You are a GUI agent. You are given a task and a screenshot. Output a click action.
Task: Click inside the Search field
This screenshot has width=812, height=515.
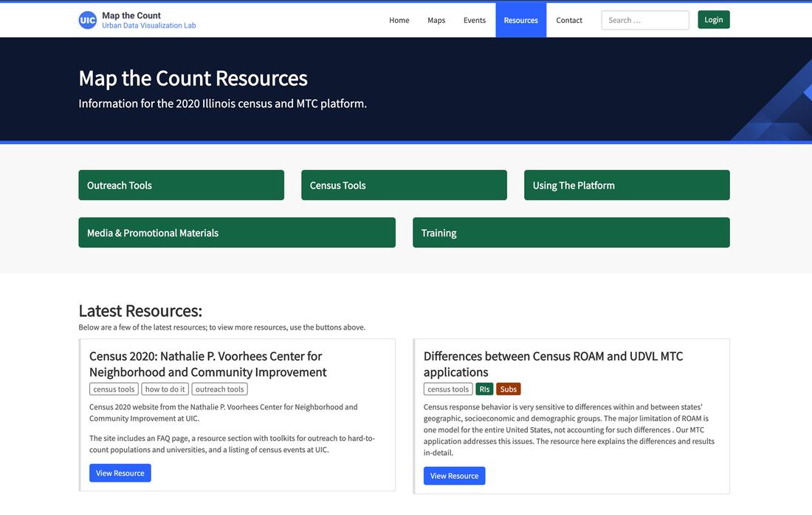644,19
